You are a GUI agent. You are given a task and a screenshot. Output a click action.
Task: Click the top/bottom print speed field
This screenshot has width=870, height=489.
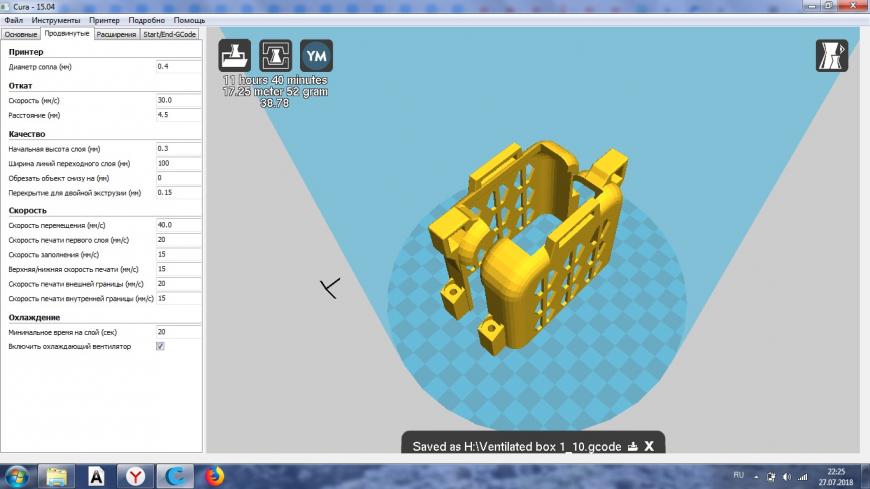click(178, 269)
